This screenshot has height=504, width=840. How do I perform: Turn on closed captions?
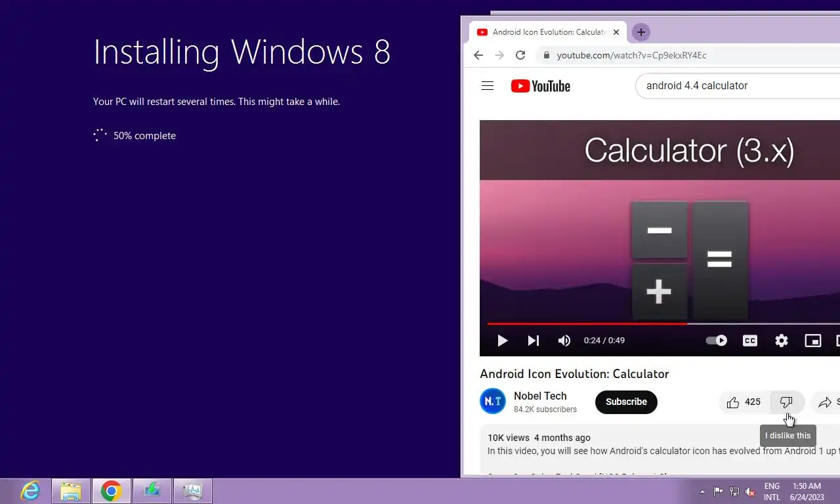click(750, 341)
